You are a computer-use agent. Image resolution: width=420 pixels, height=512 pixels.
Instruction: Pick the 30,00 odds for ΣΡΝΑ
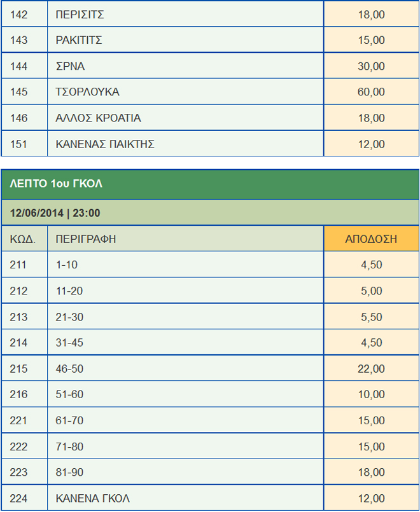pos(371,66)
